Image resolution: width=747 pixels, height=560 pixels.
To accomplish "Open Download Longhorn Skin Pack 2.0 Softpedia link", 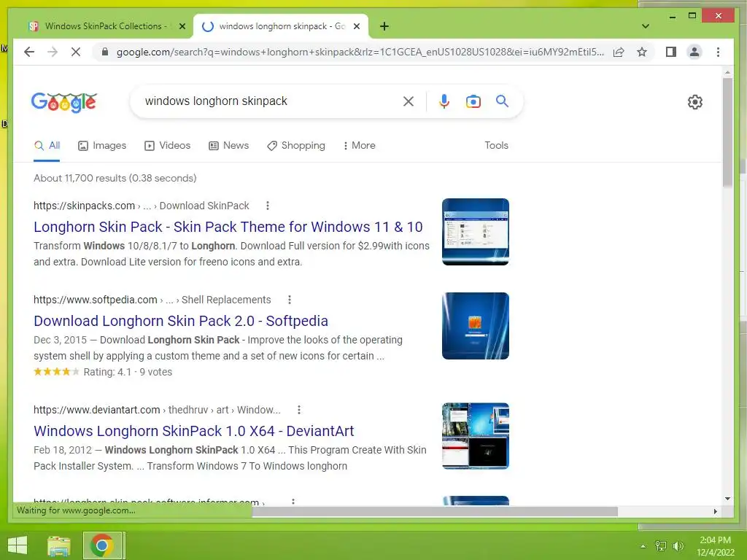I will 181,321.
